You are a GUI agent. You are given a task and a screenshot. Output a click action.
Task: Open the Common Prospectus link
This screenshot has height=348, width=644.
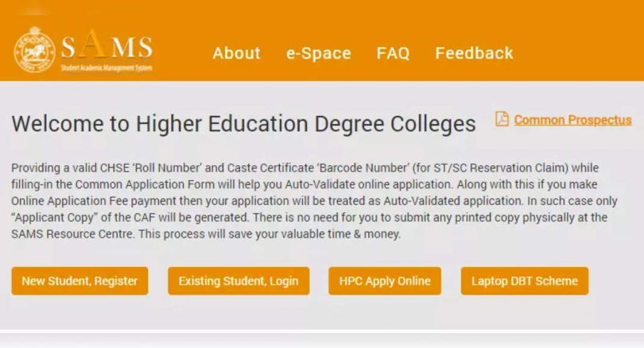572,120
